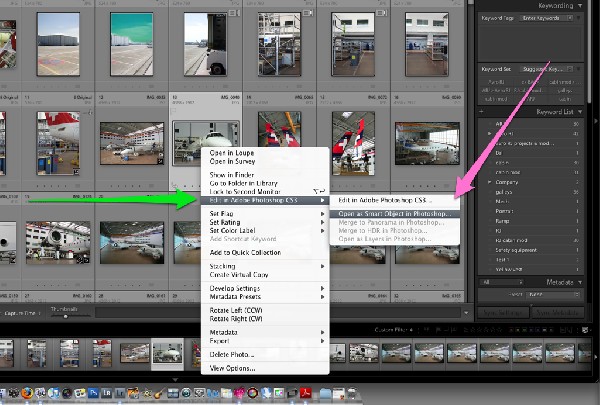Open the Stacking submenu
Screen dimensions: 600x405
(x=265, y=266)
